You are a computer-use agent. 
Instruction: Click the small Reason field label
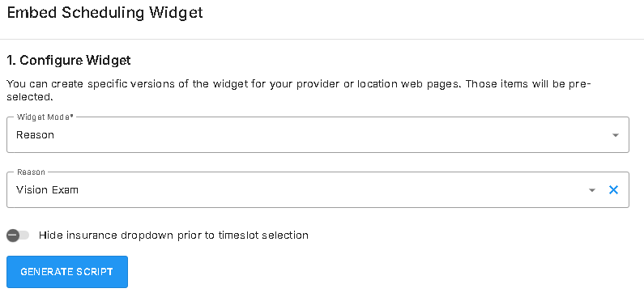click(x=31, y=172)
